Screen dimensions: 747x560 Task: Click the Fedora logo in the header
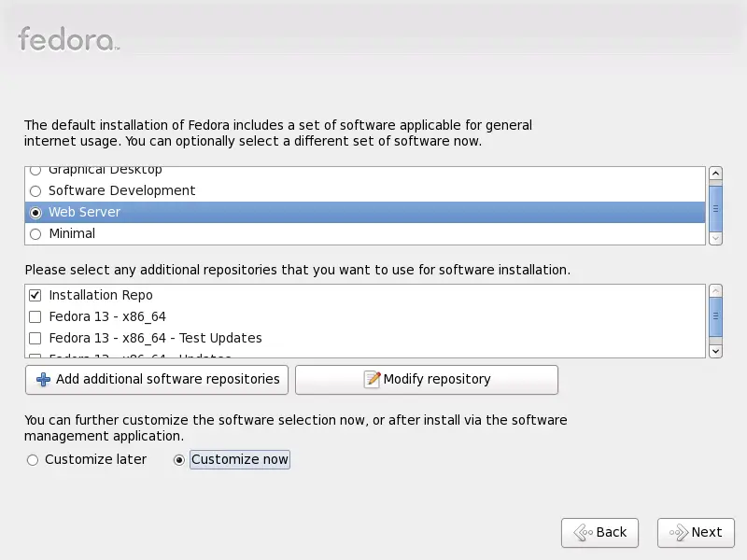[x=68, y=39]
